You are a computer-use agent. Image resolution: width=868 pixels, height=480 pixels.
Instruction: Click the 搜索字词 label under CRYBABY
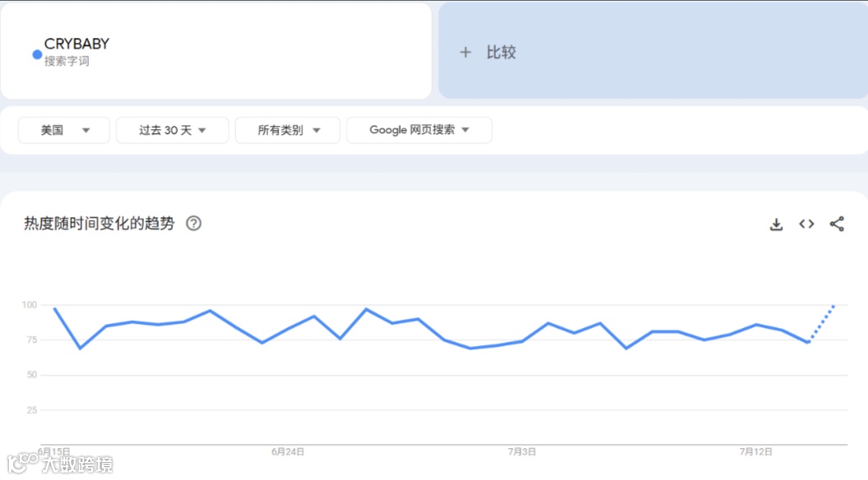[x=67, y=61]
